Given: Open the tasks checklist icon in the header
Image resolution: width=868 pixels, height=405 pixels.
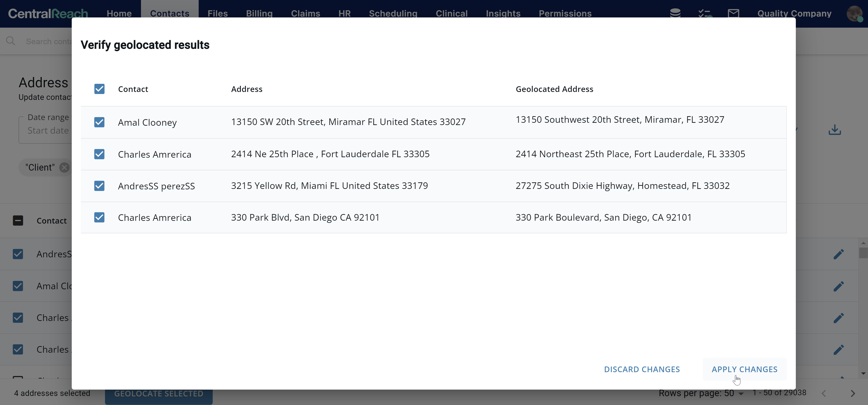Looking at the screenshot, I should pyautogui.click(x=704, y=14).
